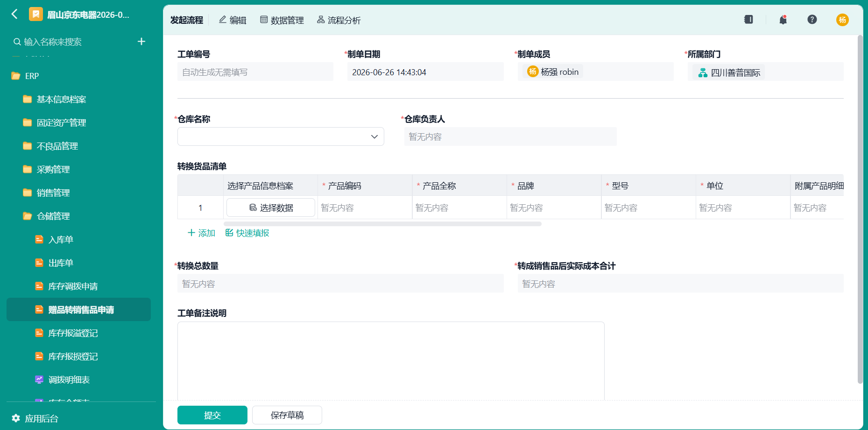Screen dimensions: 868x430
Task: Click the horizontal scrollbar under the goods table
Action: 382,224
